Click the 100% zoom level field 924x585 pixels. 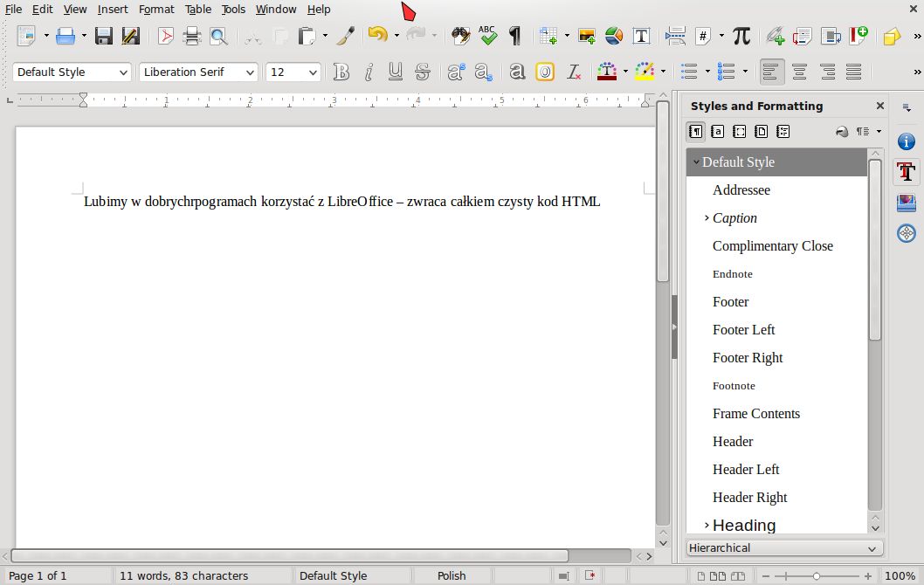[900, 575]
